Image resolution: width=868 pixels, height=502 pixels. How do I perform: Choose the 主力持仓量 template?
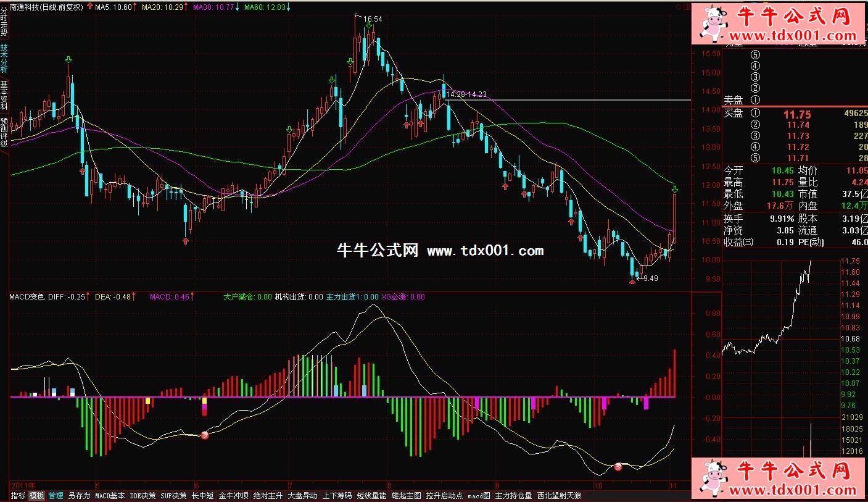[513, 495]
